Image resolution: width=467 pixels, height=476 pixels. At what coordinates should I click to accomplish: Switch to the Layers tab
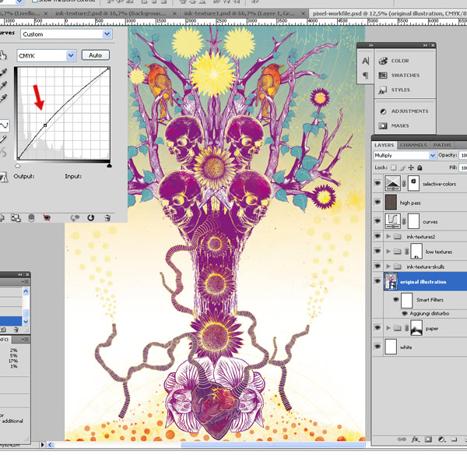pyautogui.click(x=384, y=145)
